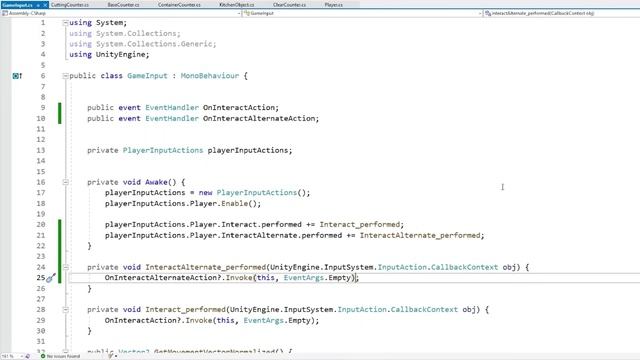Click Invoke on line 25
The height and width of the screenshot is (360, 640).
[x=239, y=278]
